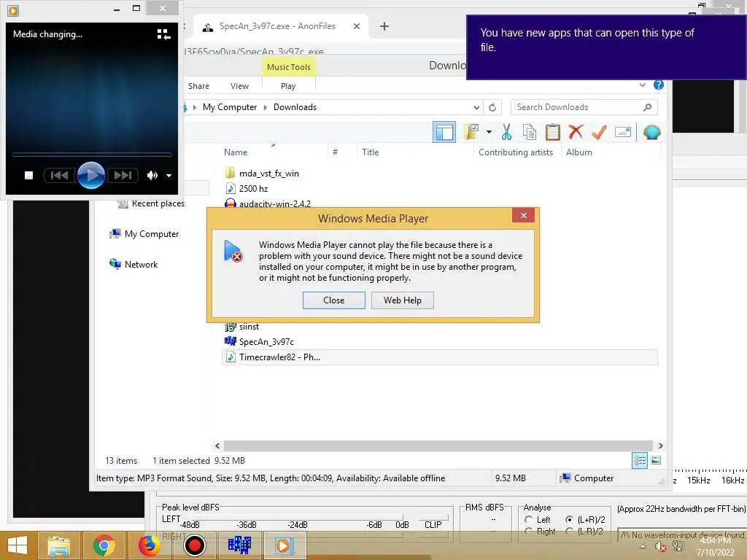Open the View ribbon tab
This screenshot has height=560, width=747.
coord(239,86)
